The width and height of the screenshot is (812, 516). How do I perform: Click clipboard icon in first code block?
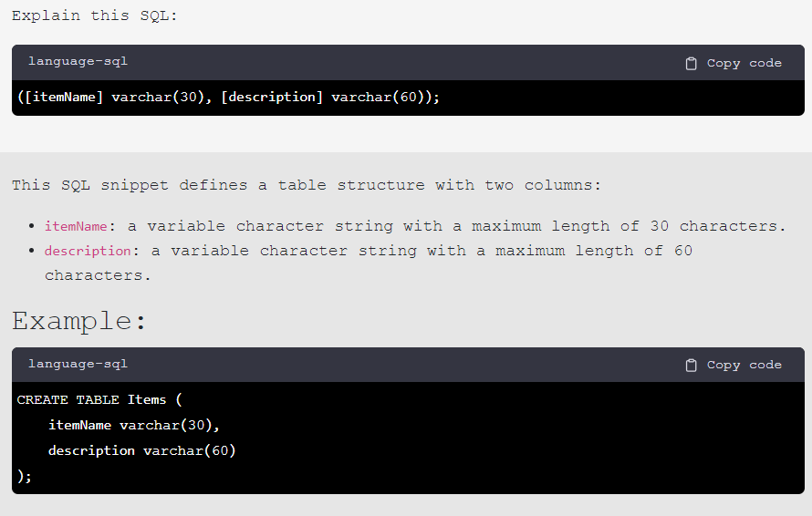691,63
